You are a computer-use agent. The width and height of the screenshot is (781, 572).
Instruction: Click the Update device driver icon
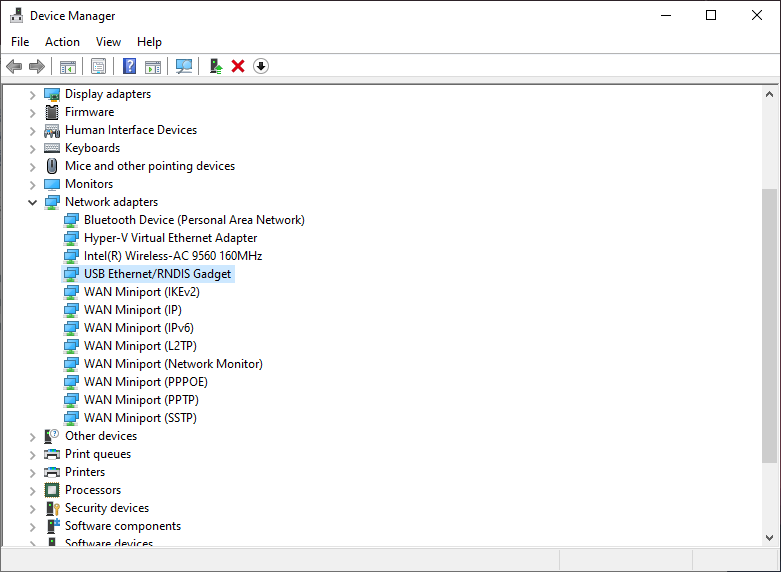pos(215,66)
